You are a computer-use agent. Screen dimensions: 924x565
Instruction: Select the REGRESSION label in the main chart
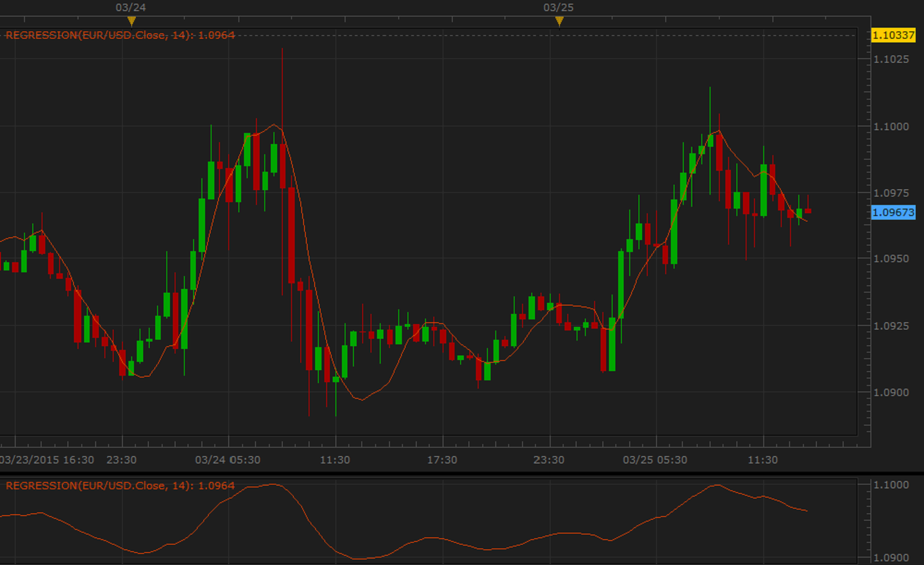(120, 35)
